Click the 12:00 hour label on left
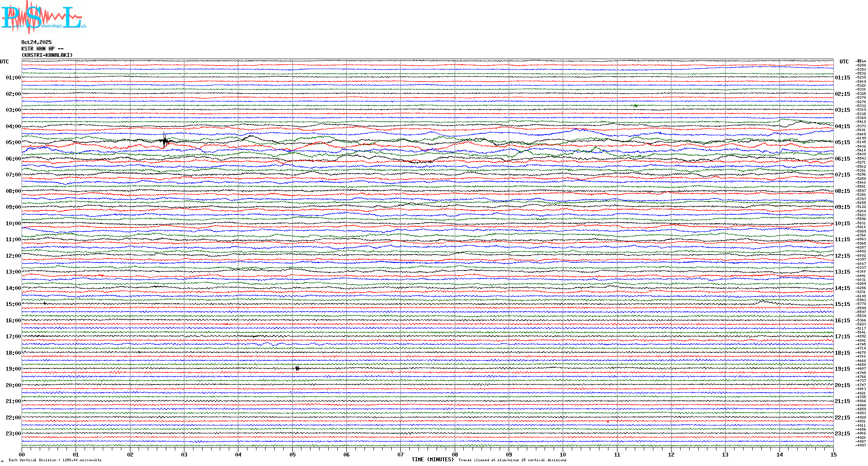Screen dimensions: 868x466 [x=13, y=256]
